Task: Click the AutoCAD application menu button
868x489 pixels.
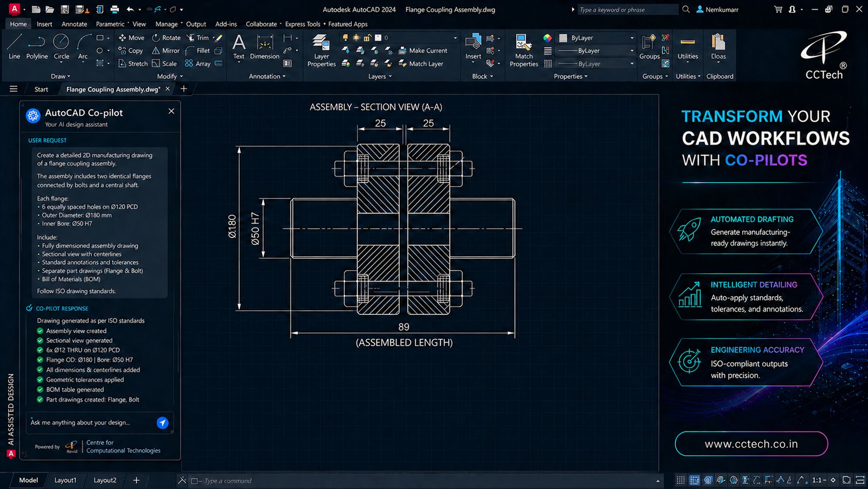Action: pyautogui.click(x=15, y=9)
